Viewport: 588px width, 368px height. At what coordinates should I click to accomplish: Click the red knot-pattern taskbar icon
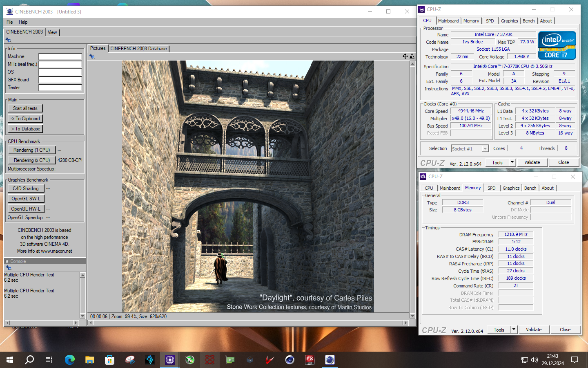tap(210, 360)
